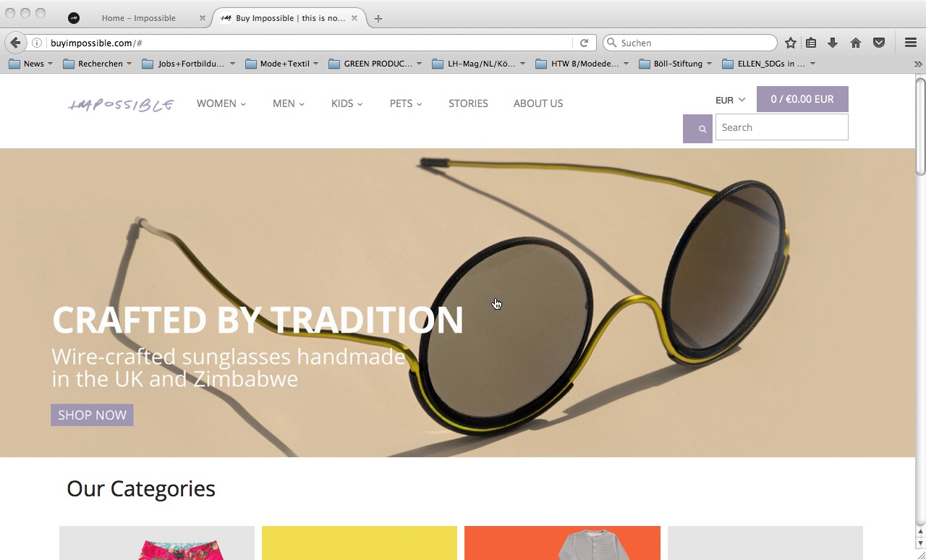This screenshot has width=926, height=560.
Task: Click into the site Search input field
Action: pos(782,127)
